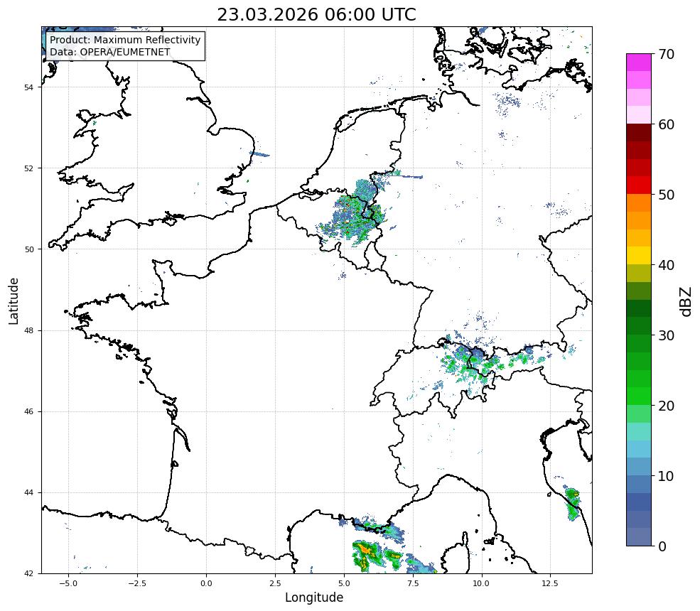The height and width of the screenshot is (611, 700).
Task: Click the colorbar tick label "10"
Action: 666,476
